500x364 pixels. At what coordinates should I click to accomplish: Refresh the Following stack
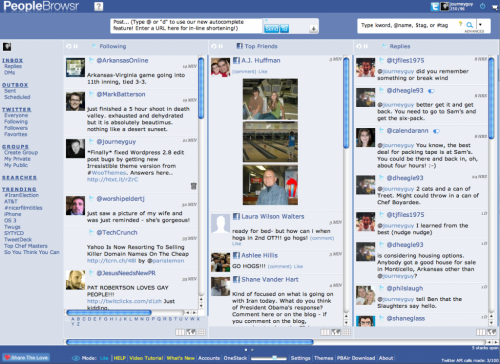click(69, 46)
